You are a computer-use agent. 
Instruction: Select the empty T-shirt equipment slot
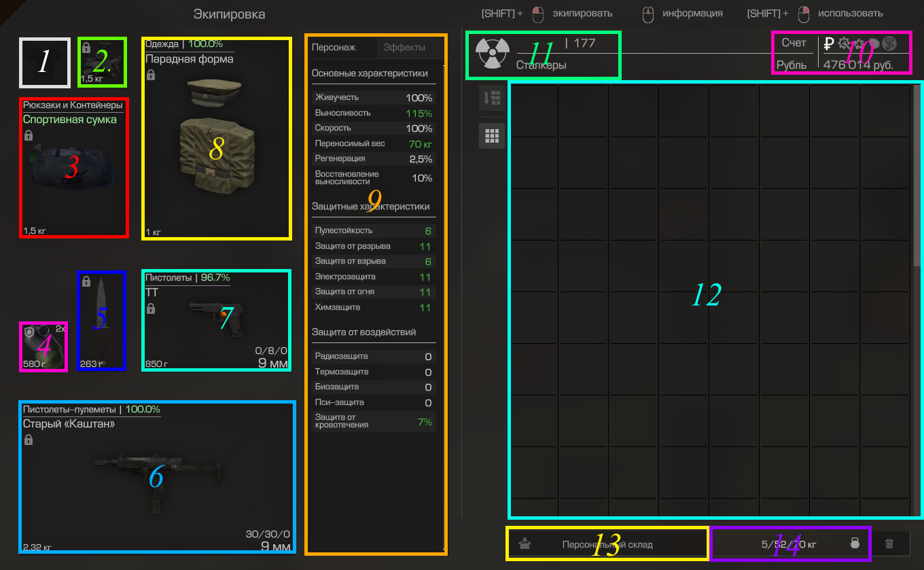(45, 63)
